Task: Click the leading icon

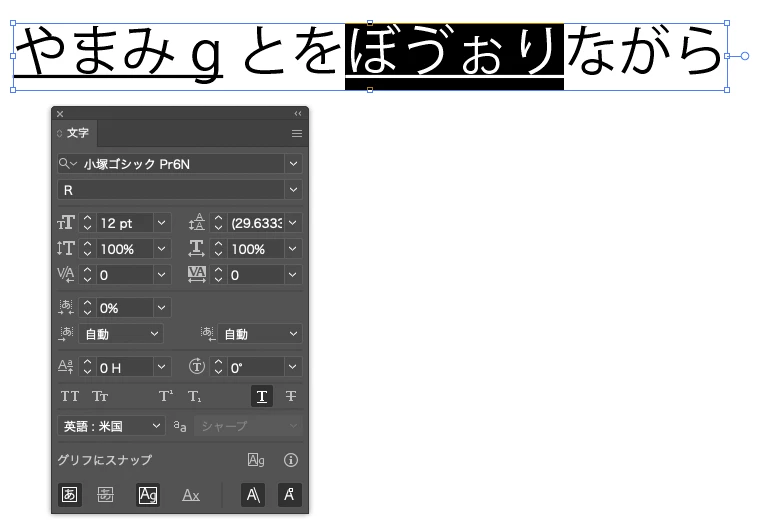Action: coord(196,223)
